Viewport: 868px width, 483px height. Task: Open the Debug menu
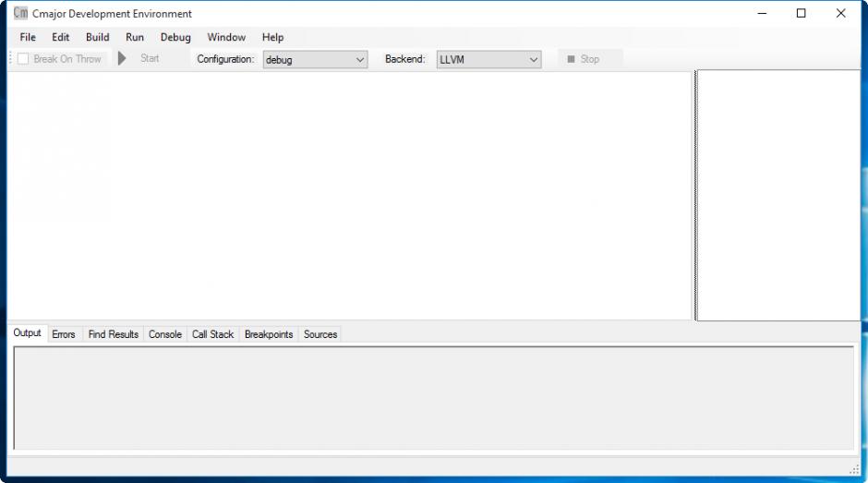coord(175,37)
